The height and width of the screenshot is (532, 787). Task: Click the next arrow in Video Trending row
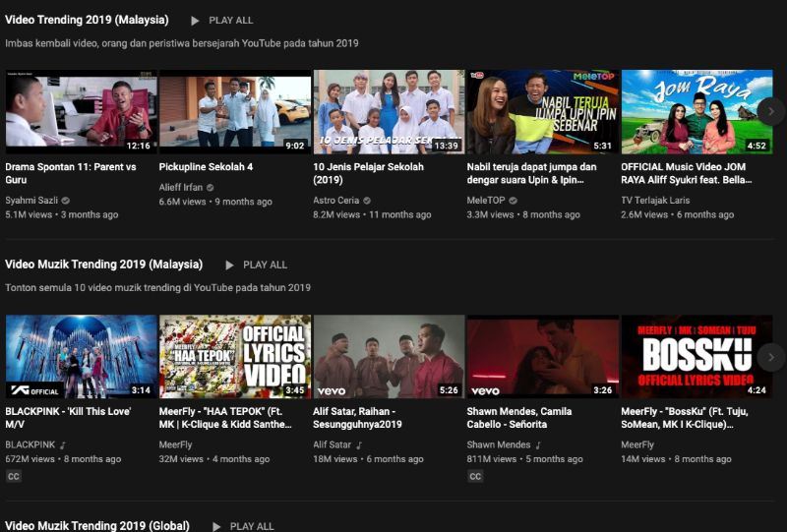771,111
